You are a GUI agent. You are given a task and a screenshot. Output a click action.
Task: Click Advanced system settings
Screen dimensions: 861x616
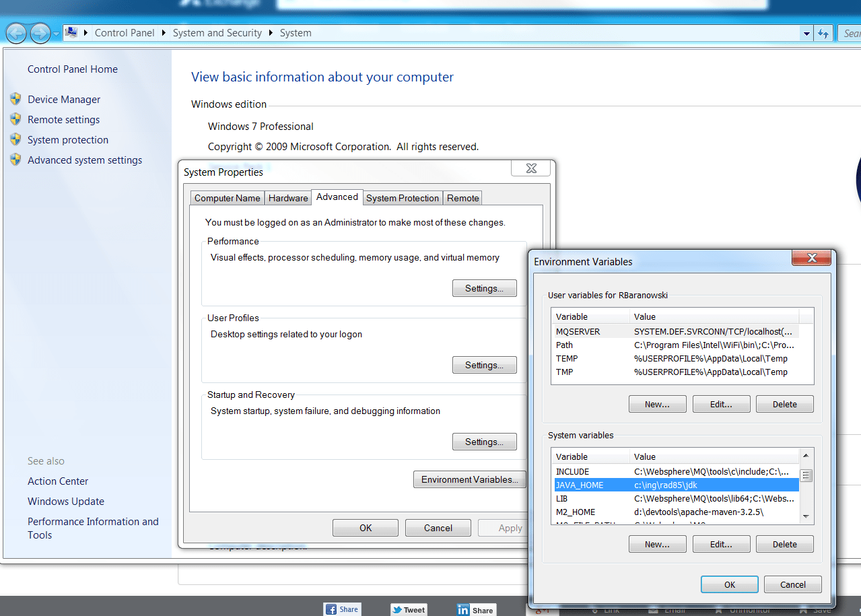tap(84, 160)
